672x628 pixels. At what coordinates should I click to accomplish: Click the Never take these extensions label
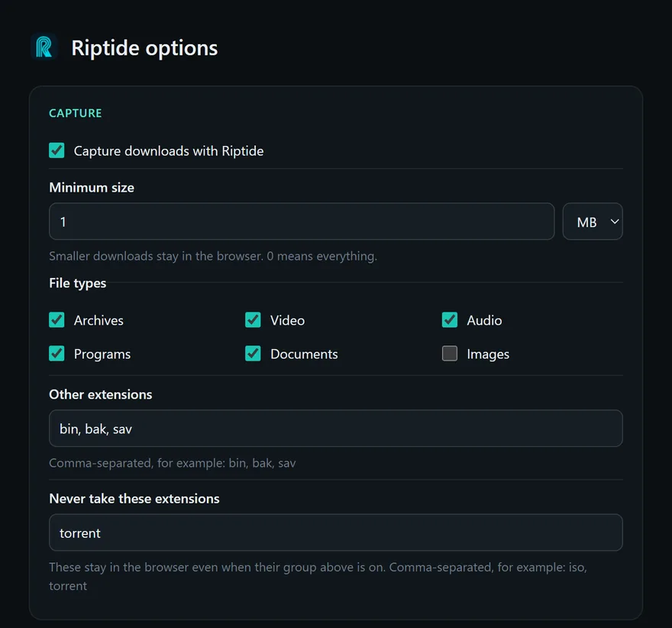click(134, 499)
